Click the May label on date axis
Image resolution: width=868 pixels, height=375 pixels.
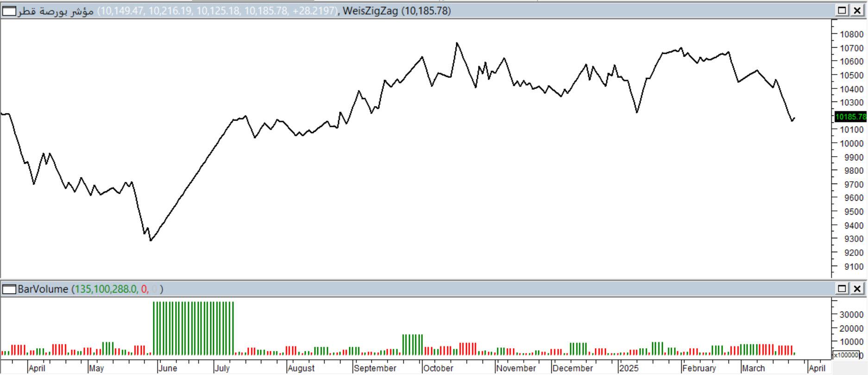(96, 368)
